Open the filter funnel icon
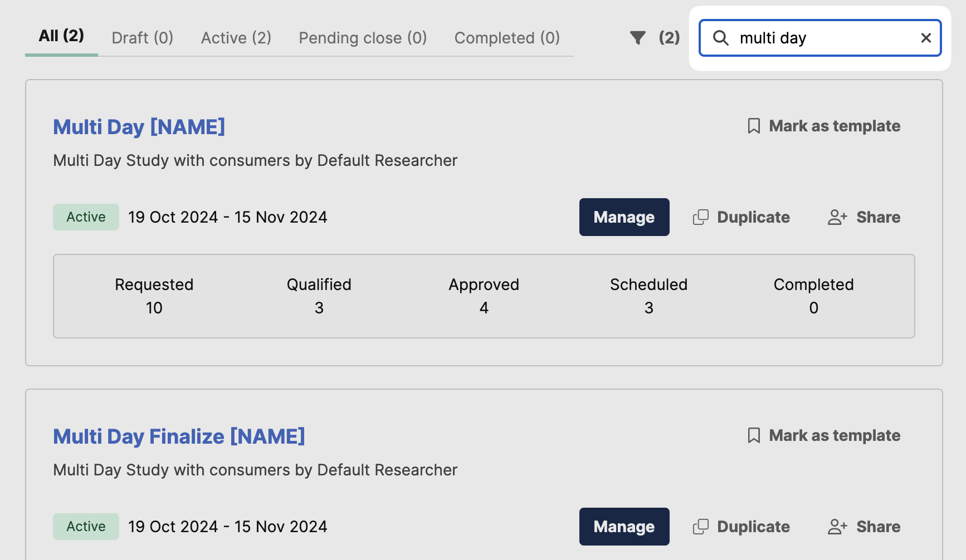Image resolution: width=966 pixels, height=560 pixels. 637,38
